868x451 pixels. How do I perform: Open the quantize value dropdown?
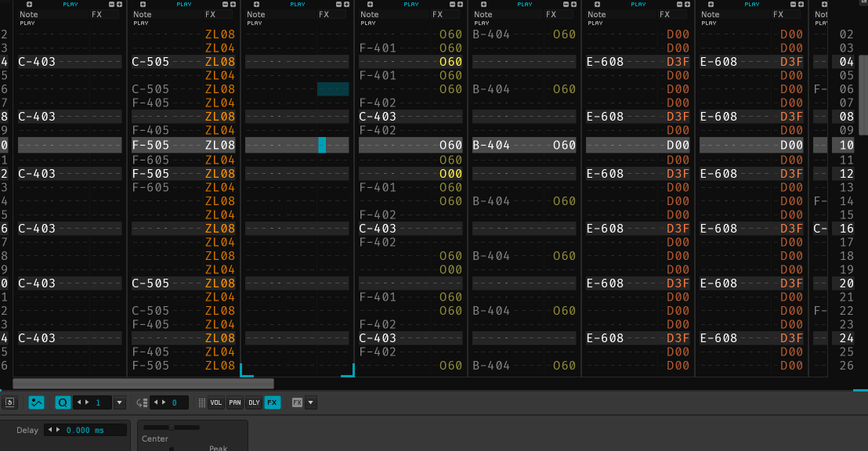119,402
